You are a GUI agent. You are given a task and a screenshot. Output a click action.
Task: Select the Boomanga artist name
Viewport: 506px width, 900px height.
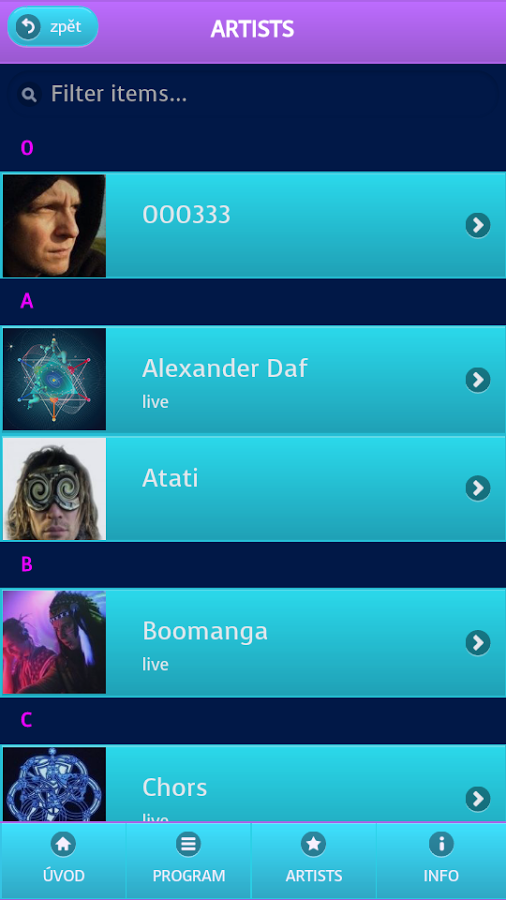pos(205,631)
